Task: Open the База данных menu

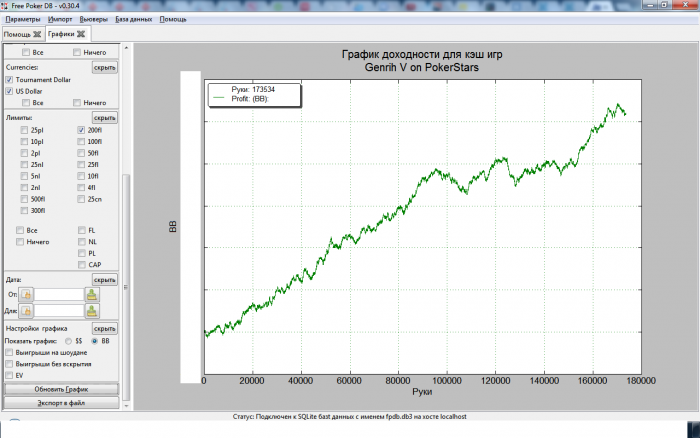Action: click(133, 19)
